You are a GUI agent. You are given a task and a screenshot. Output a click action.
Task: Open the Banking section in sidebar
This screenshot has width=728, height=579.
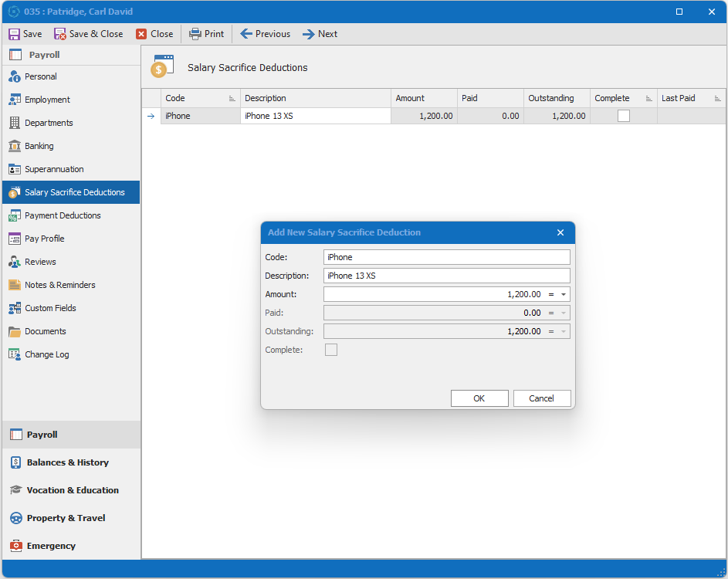(x=39, y=146)
